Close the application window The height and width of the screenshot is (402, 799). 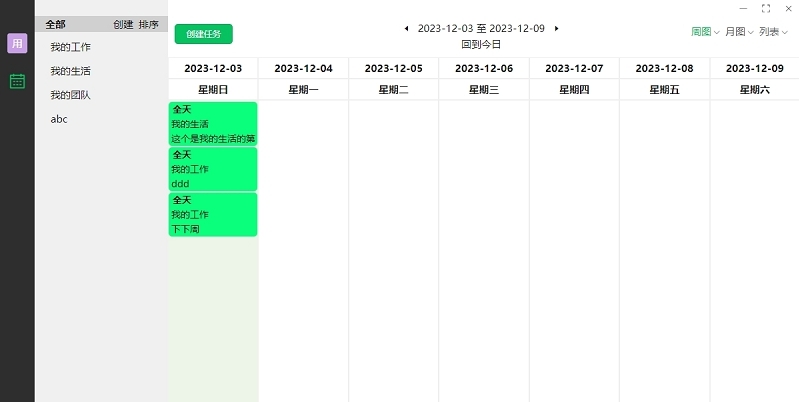click(787, 8)
